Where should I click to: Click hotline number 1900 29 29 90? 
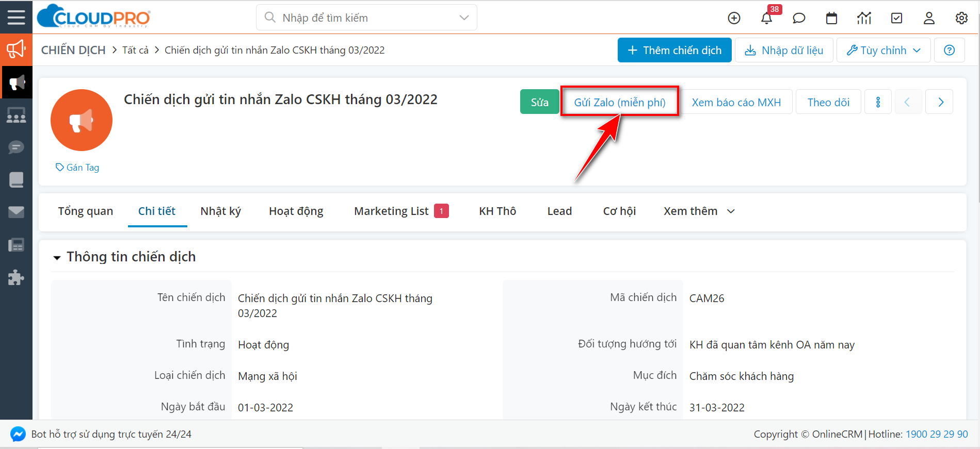click(937, 434)
